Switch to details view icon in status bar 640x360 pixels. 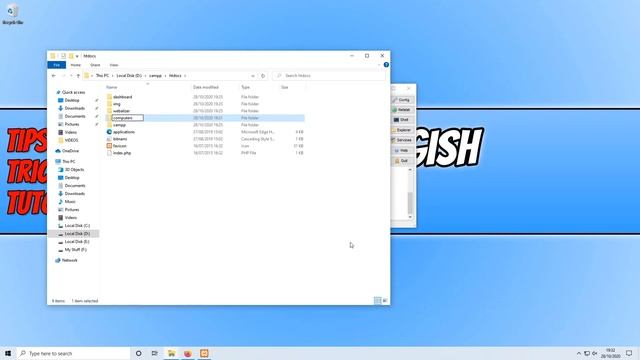(x=378, y=301)
